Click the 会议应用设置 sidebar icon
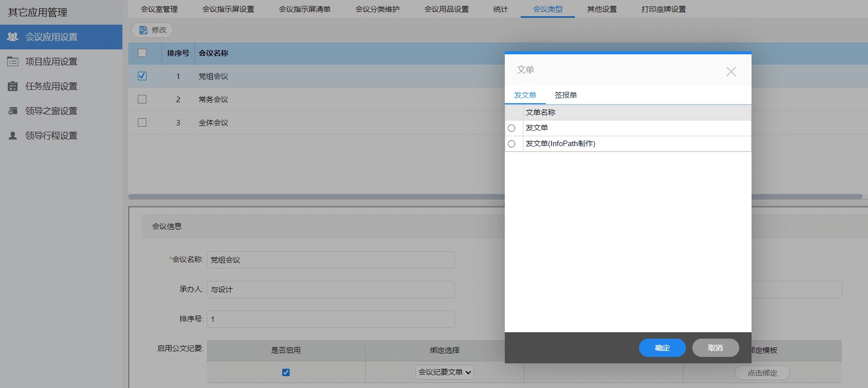Screen dimensions: 868x388 click(x=13, y=37)
